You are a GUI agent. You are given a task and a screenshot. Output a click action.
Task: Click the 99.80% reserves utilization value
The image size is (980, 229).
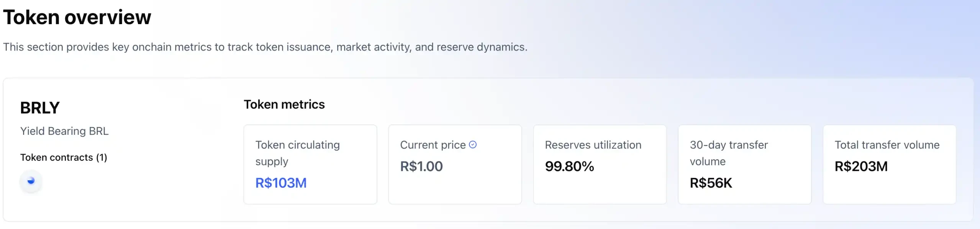pos(570,167)
